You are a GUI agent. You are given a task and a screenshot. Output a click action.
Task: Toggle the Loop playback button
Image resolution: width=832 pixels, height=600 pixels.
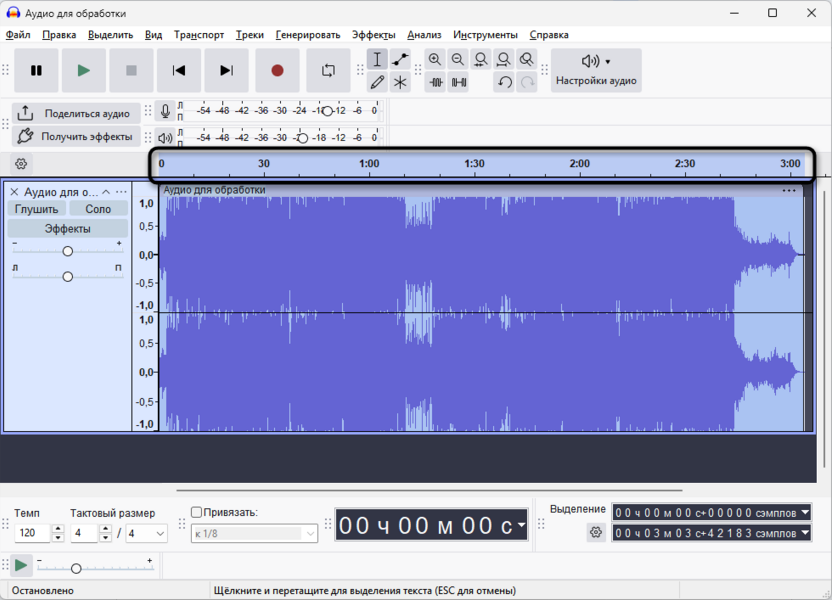(328, 71)
